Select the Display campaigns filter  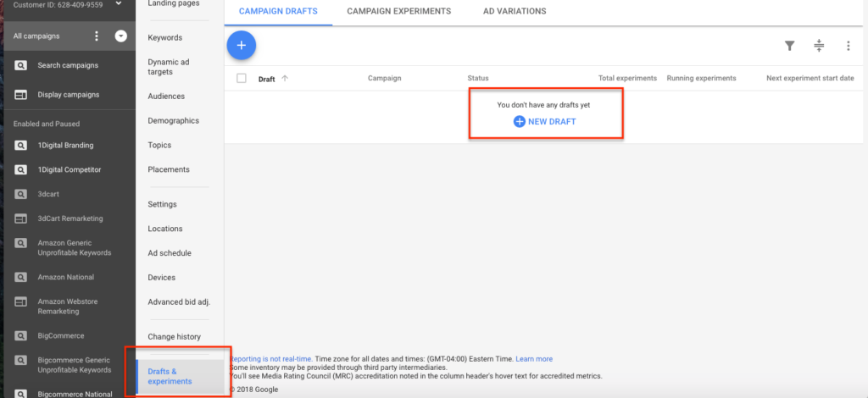(x=69, y=95)
